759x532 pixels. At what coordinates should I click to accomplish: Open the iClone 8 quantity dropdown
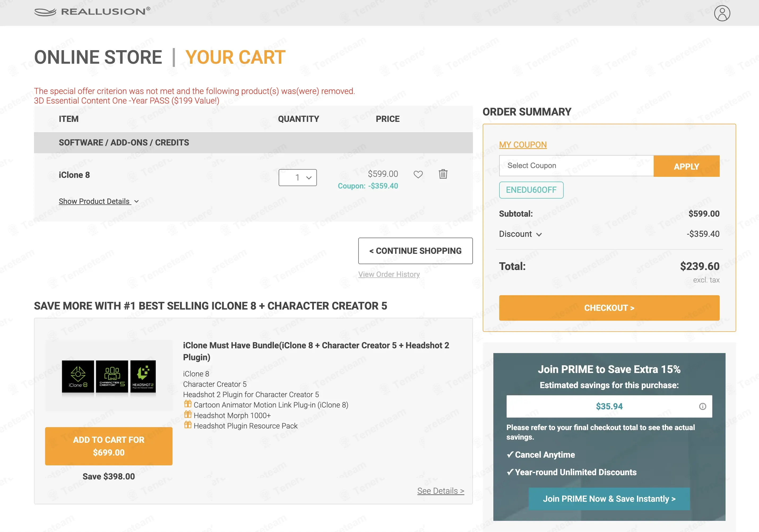[297, 178]
